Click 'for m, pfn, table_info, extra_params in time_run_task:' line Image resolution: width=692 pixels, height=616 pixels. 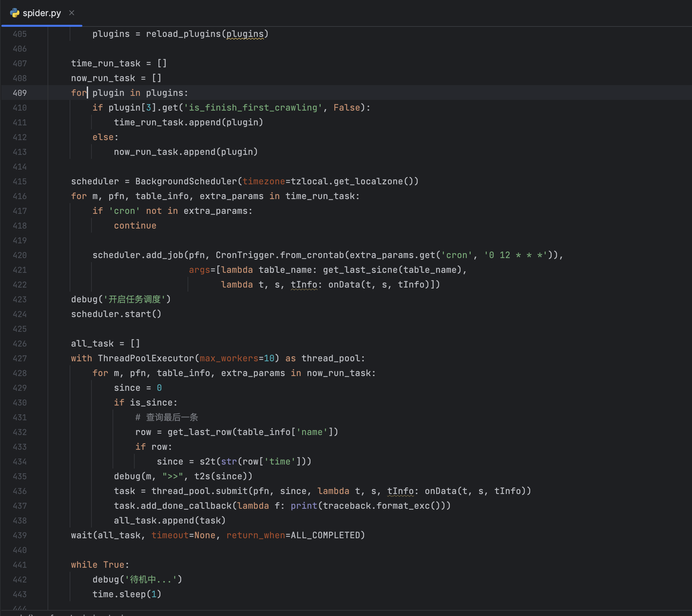(x=215, y=196)
